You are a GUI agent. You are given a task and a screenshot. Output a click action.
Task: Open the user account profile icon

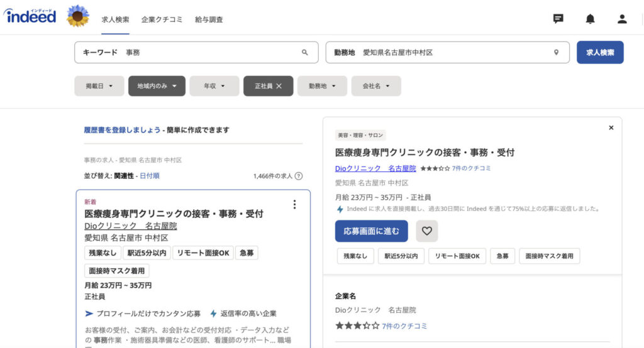[622, 18]
